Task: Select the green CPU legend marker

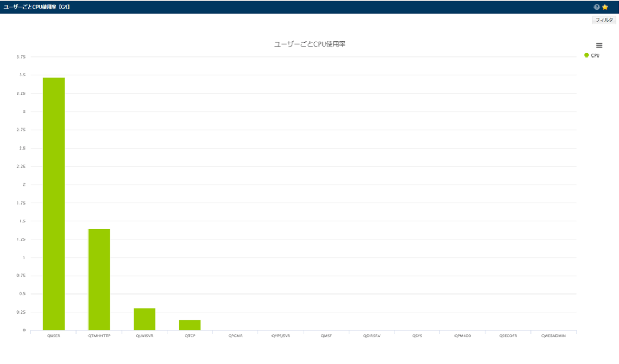Action: (588, 55)
